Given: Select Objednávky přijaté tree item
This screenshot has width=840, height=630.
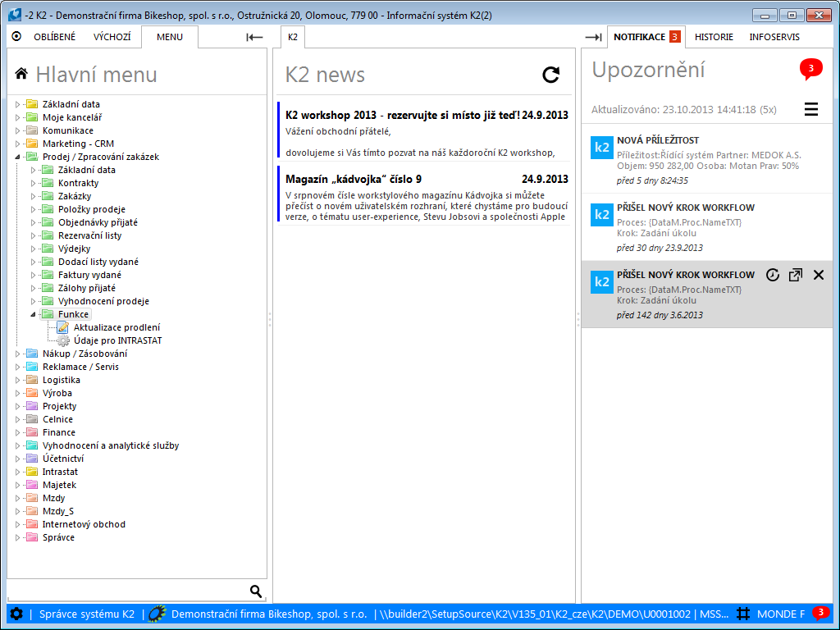Looking at the screenshot, I should coord(98,222).
